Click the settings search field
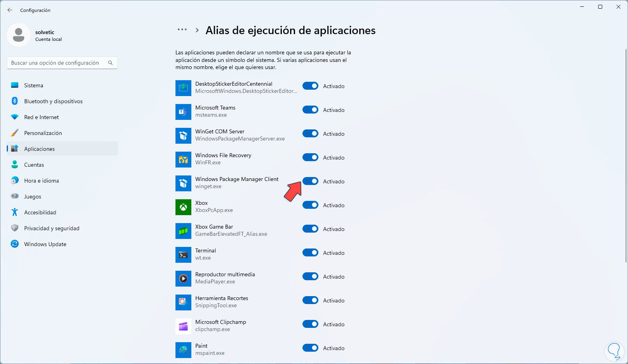 click(x=58, y=63)
